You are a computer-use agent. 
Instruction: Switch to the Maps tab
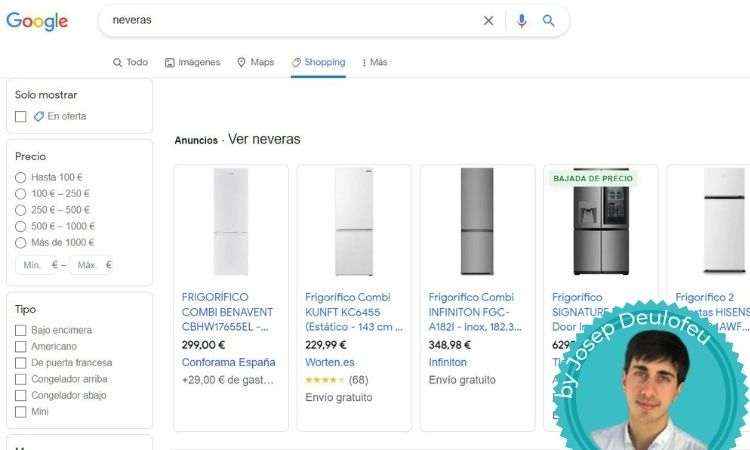click(x=255, y=62)
